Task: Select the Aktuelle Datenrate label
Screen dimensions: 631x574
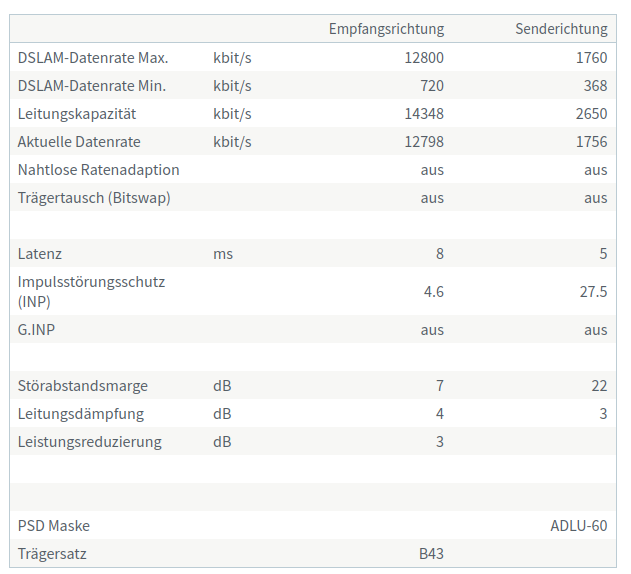Action: [x=79, y=142]
